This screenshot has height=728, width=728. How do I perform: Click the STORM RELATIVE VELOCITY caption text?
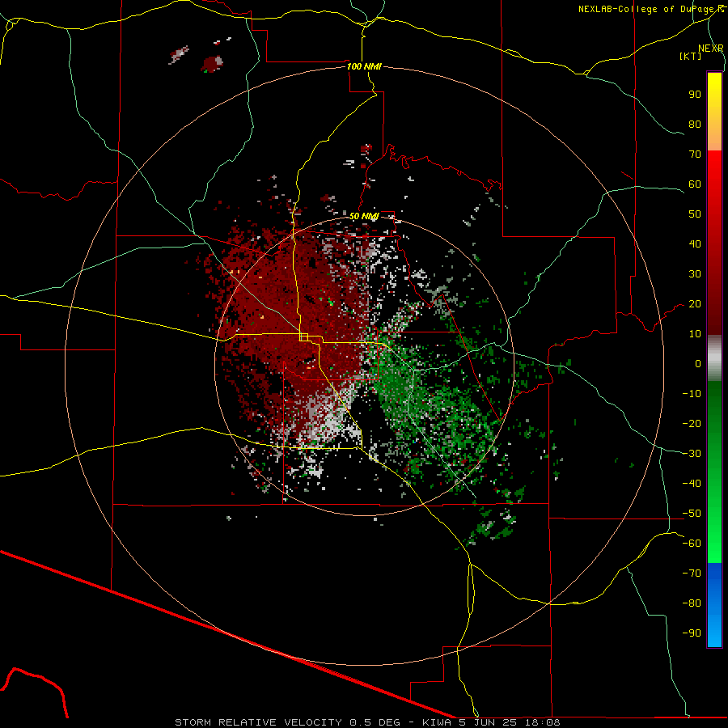coord(258,722)
